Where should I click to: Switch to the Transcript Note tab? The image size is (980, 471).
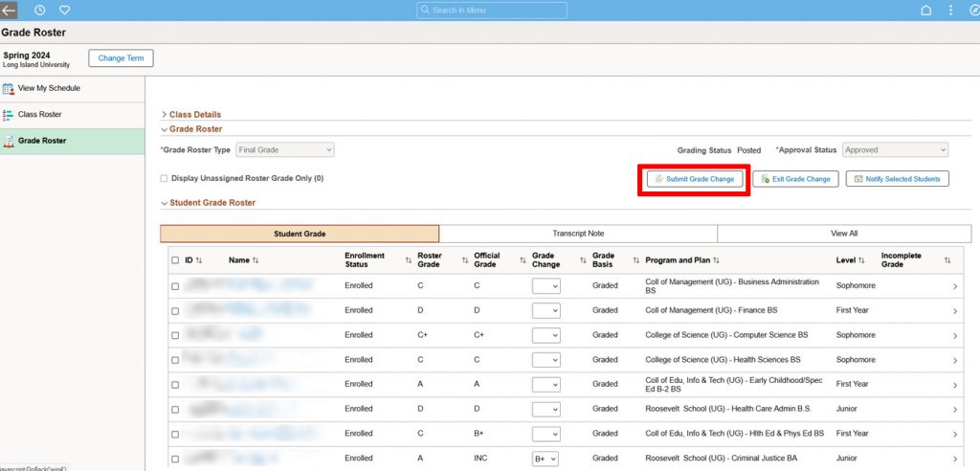(x=578, y=234)
